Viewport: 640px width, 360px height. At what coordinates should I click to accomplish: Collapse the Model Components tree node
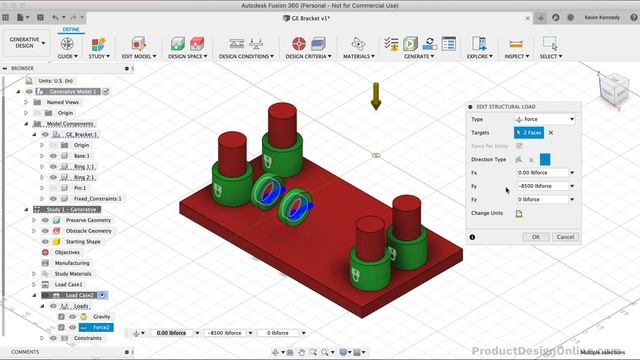pyautogui.click(x=26, y=124)
